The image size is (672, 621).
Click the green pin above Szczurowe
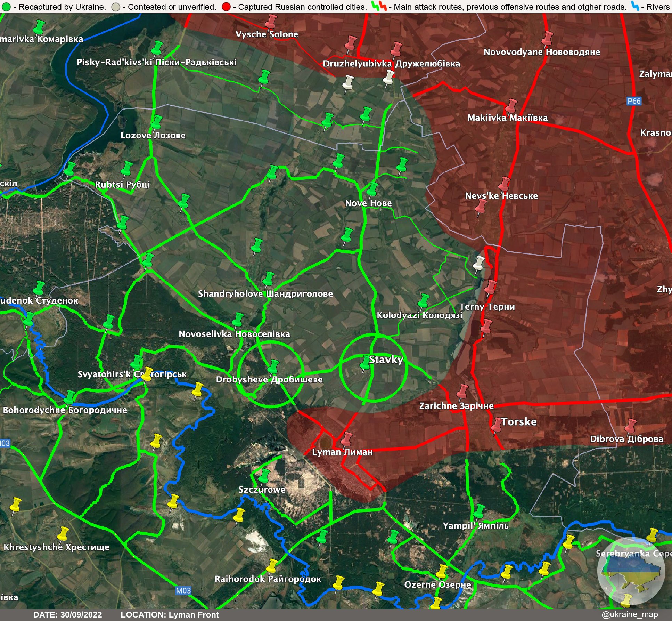(265, 476)
